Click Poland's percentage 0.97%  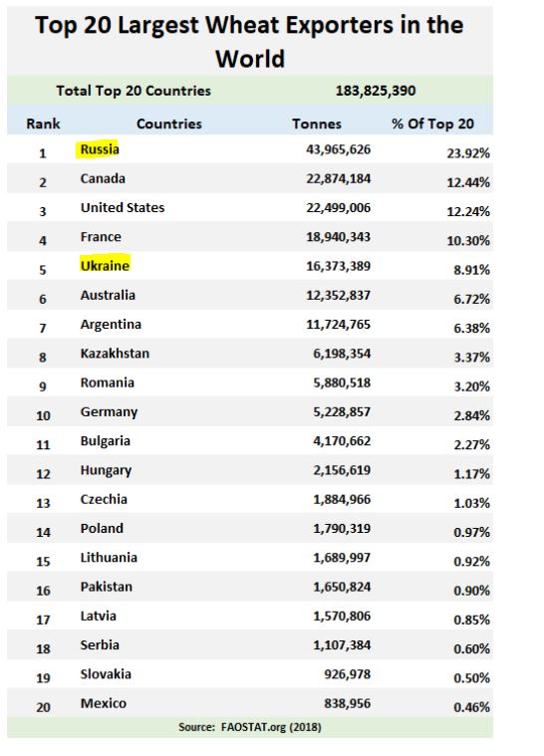471,532
